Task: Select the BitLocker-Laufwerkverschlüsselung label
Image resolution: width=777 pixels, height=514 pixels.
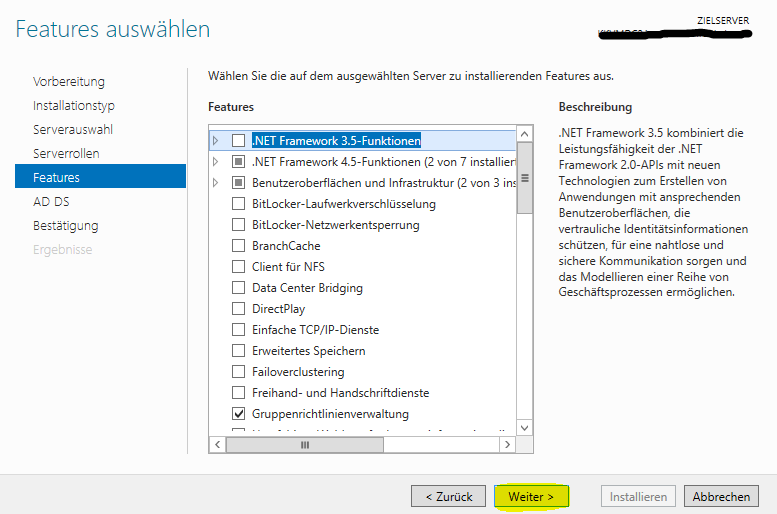Action: click(x=344, y=204)
